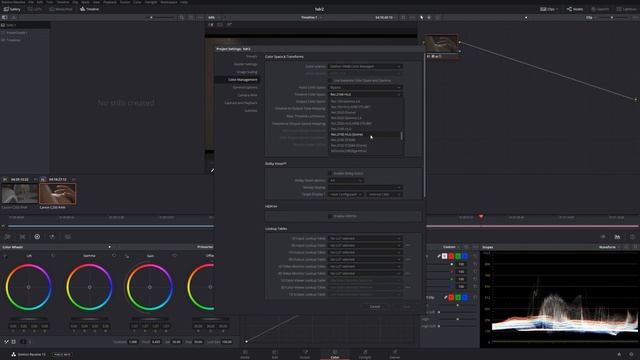This screenshot has height=360, width=640.
Task: Go to the Edit page
Action: tap(275, 354)
